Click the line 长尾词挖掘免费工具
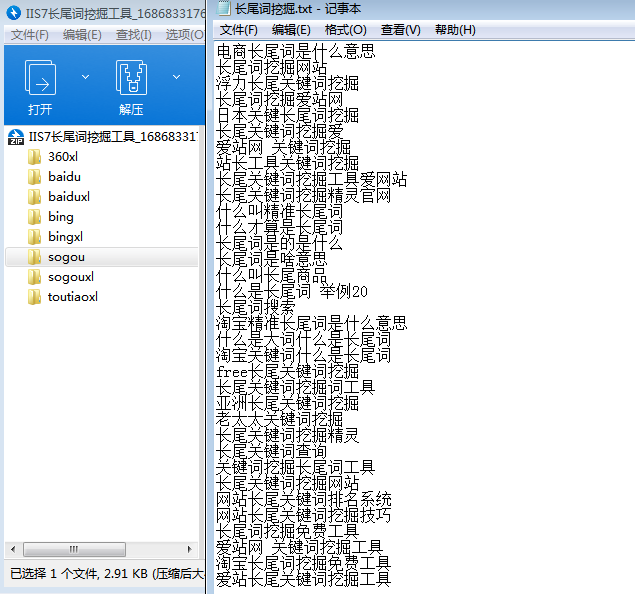This screenshot has height=594, width=635. [x=288, y=532]
